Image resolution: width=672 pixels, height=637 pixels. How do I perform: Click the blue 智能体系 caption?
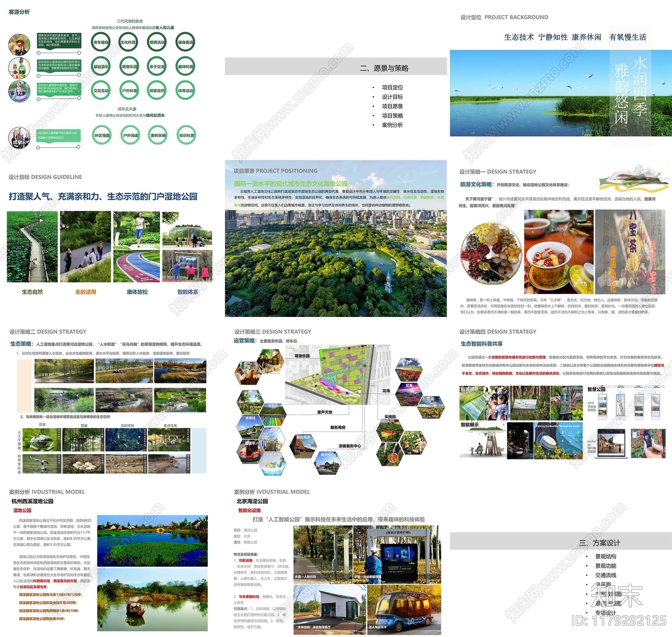tap(188, 292)
